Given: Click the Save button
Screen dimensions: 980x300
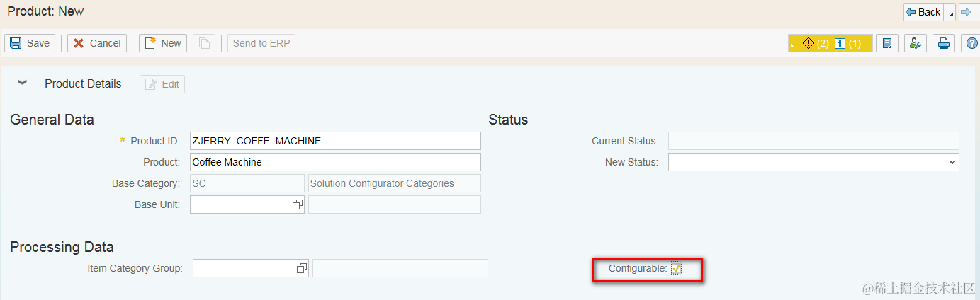Looking at the screenshot, I should (30, 43).
